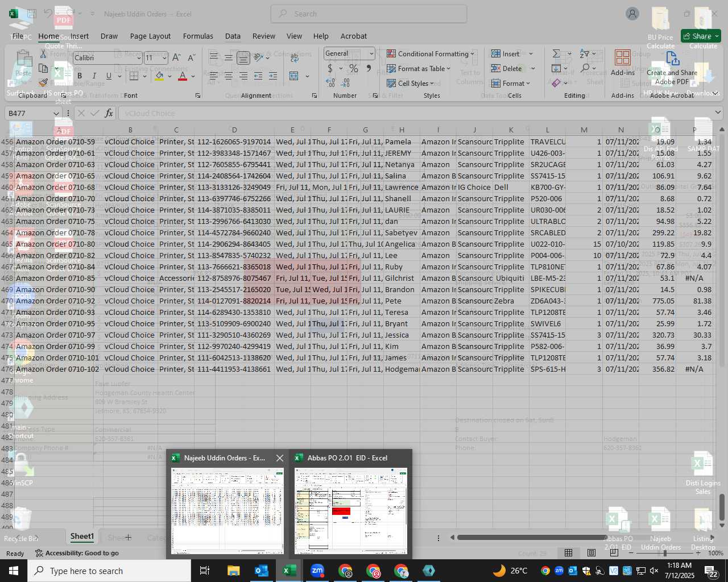Click the Fill Color yellow swatch

click(x=159, y=76)
